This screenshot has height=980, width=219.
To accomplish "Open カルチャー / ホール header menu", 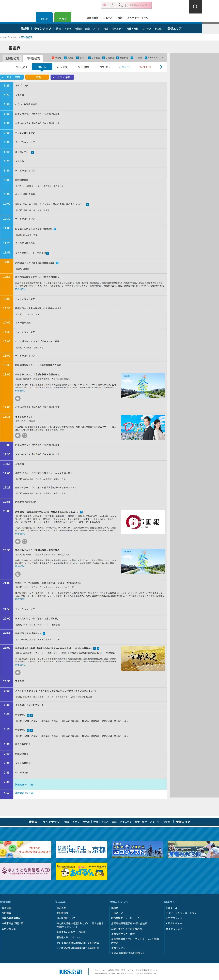I will pyautogui.click(x=138, y=18).
